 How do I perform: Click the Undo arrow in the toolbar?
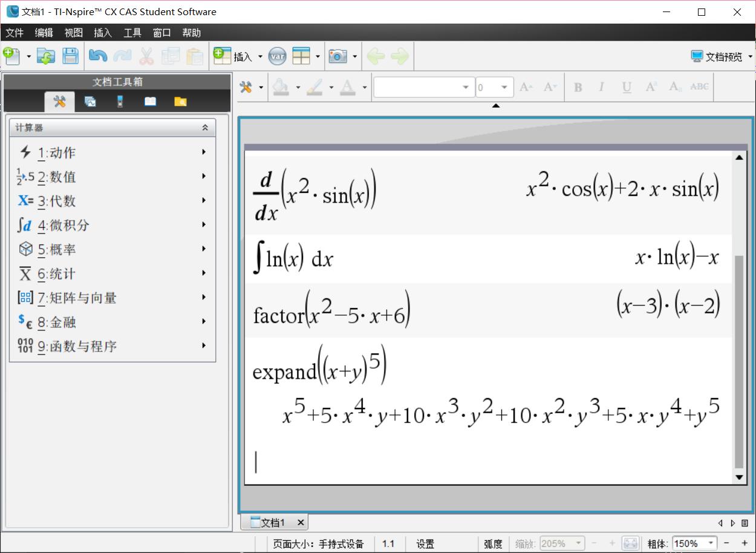(x=97, y=56)
